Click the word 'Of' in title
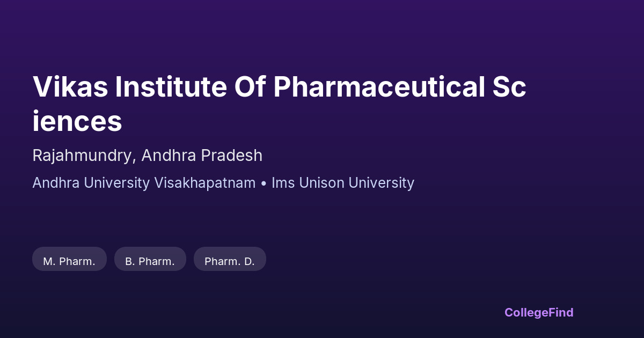 (250, 86)
